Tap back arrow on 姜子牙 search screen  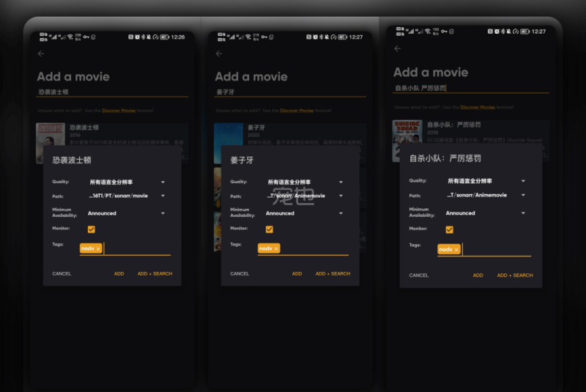pos(218,53)
